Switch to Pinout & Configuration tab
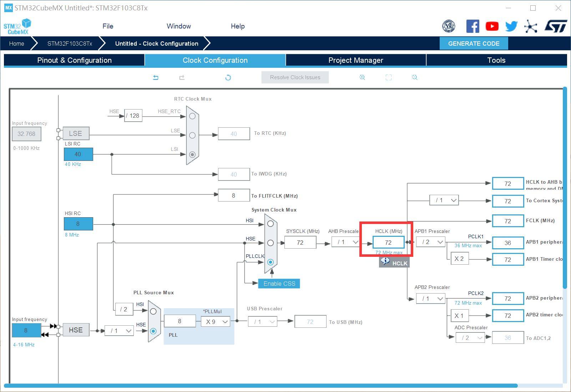The height and width of the screenshot is (392, 571). click(x=74, y=60)
